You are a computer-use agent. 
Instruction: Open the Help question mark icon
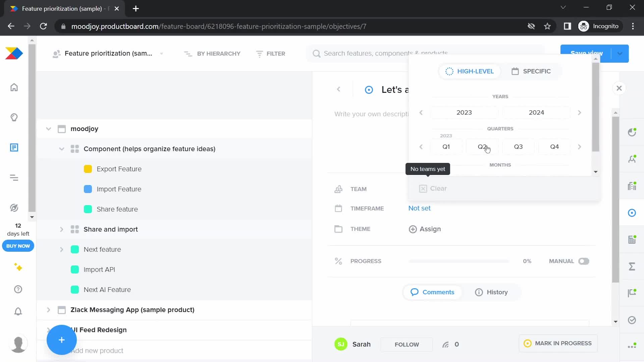click(18, 289)
